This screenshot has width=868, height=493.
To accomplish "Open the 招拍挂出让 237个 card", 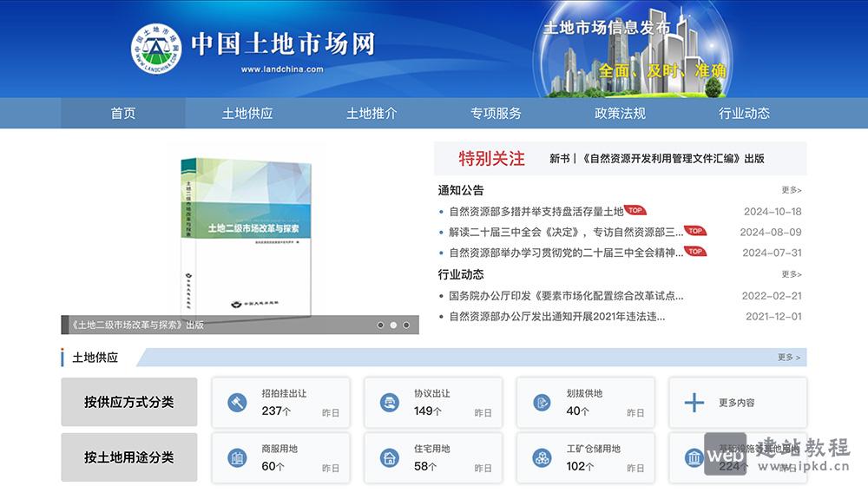I will coord(280,402).
